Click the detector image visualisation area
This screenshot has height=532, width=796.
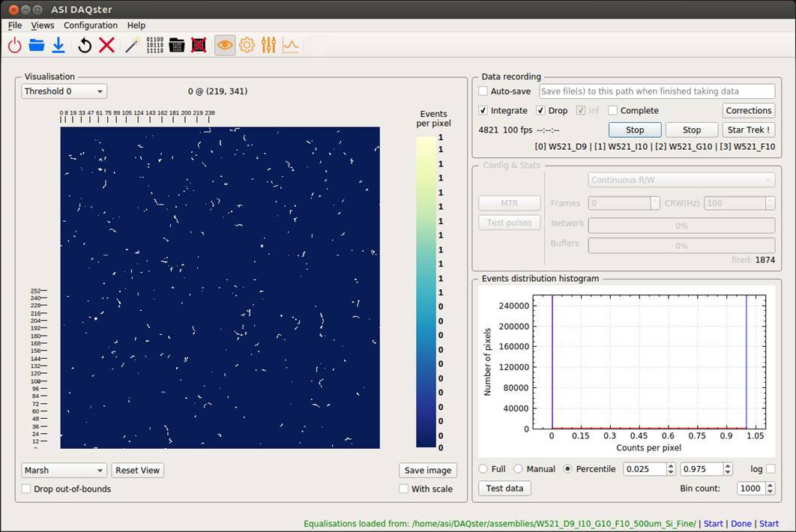(220, 288)
